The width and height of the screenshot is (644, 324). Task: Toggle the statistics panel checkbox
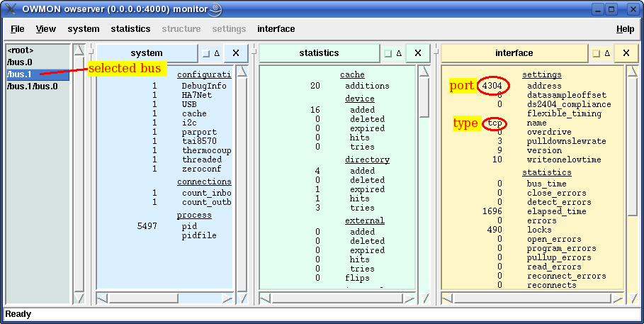pyautogui.click(x=388, y=53)
